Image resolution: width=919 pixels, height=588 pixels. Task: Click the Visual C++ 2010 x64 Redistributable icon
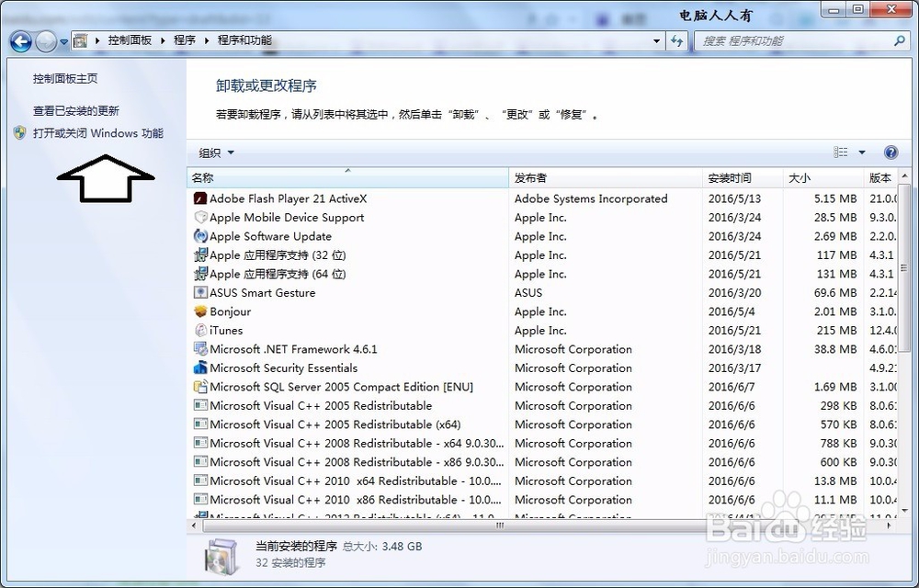point(200,481)
